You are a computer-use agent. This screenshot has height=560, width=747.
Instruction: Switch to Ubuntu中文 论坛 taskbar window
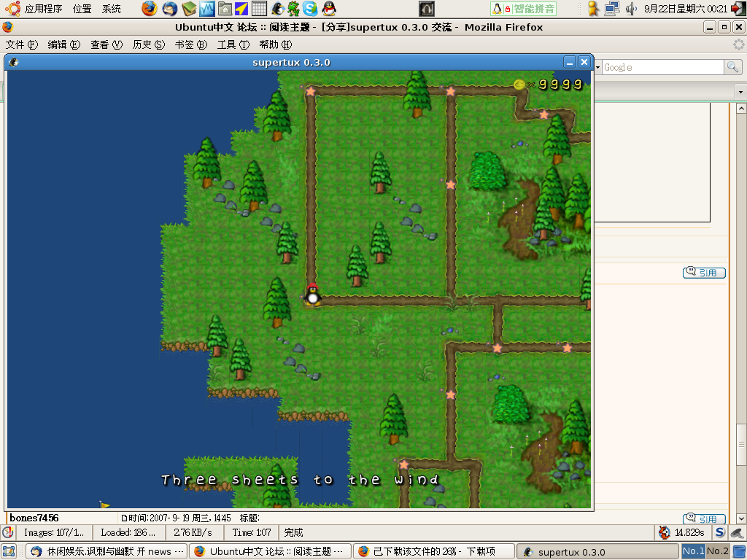270,551
